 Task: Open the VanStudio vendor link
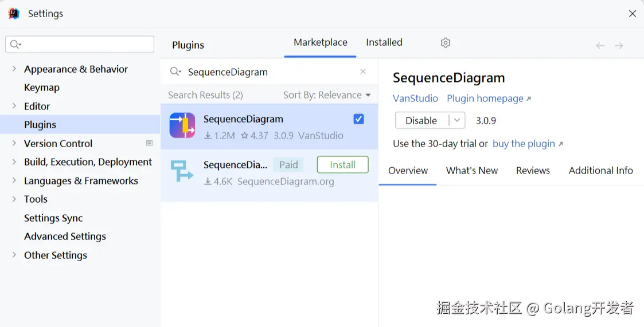click(415, 99)
